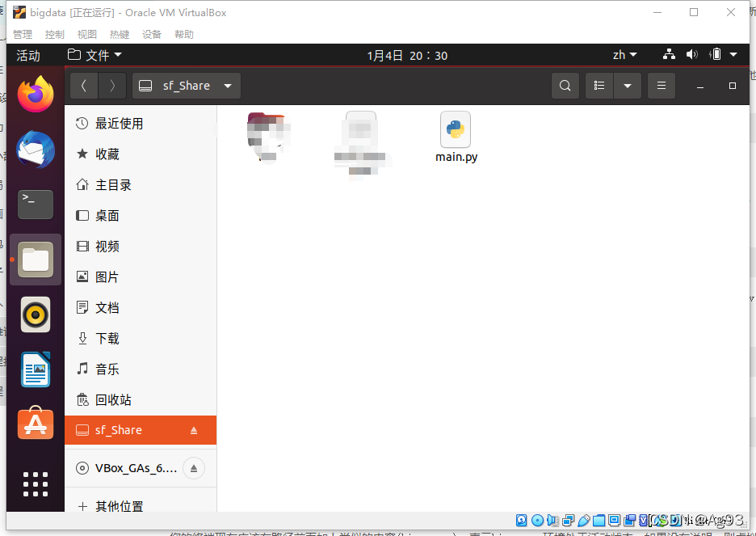Screen dimensions: 756x536
Task: Open 图片 folder in the sidebar
Action: click(141, 277)
